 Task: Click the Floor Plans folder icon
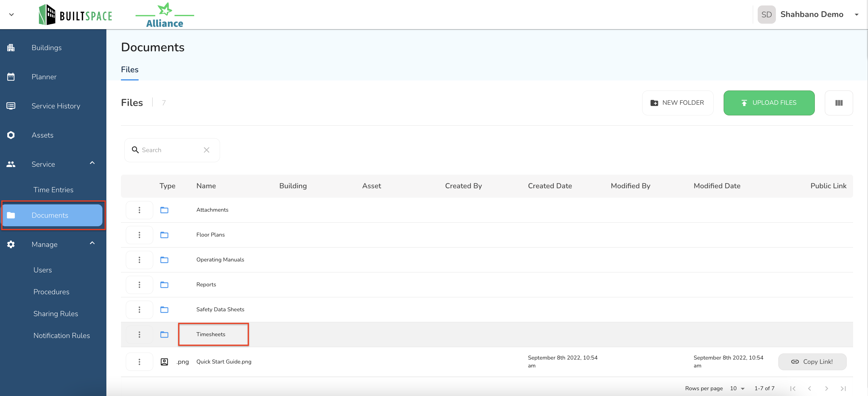pyautogui.click(x=164, y=235)
